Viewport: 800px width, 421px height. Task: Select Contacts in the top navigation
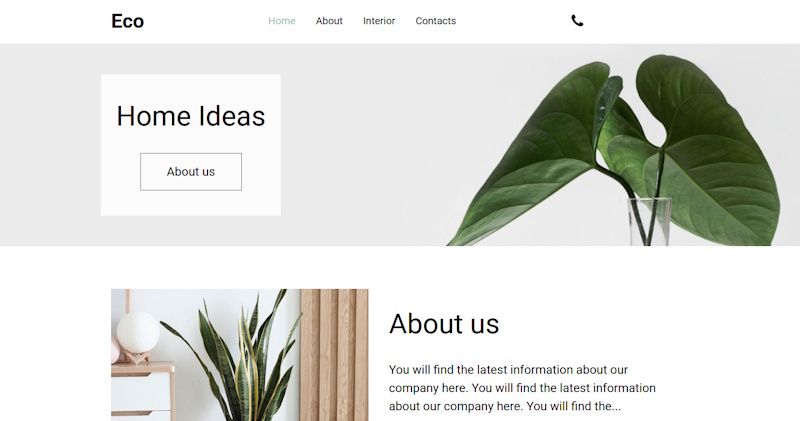436,21
